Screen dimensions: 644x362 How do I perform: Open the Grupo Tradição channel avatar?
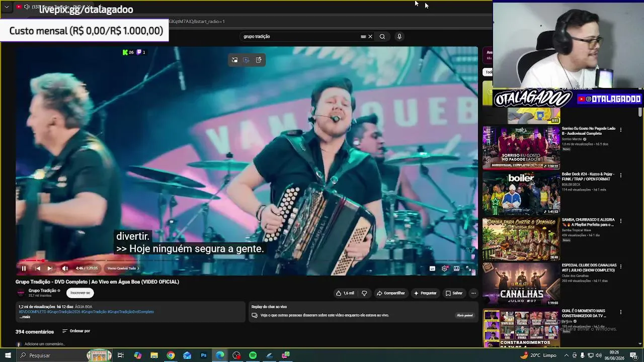(21, 293)
